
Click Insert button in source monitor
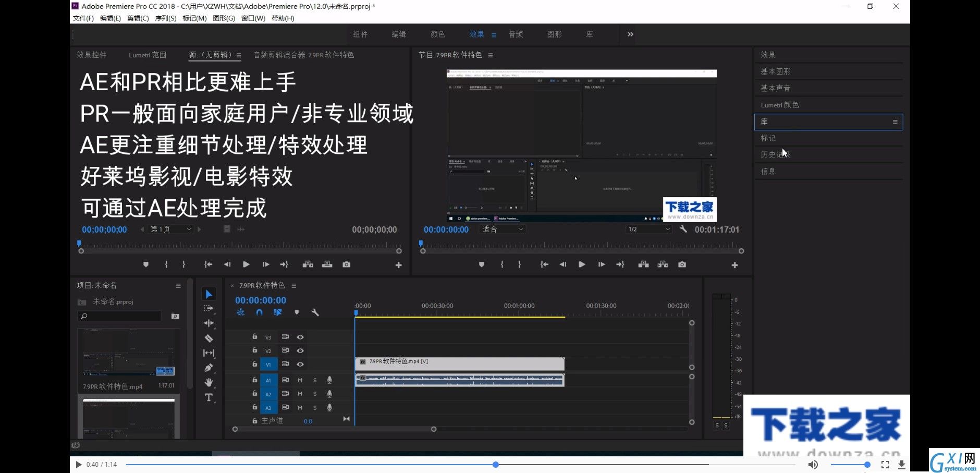pyautogui.click(x=308, y=264)
